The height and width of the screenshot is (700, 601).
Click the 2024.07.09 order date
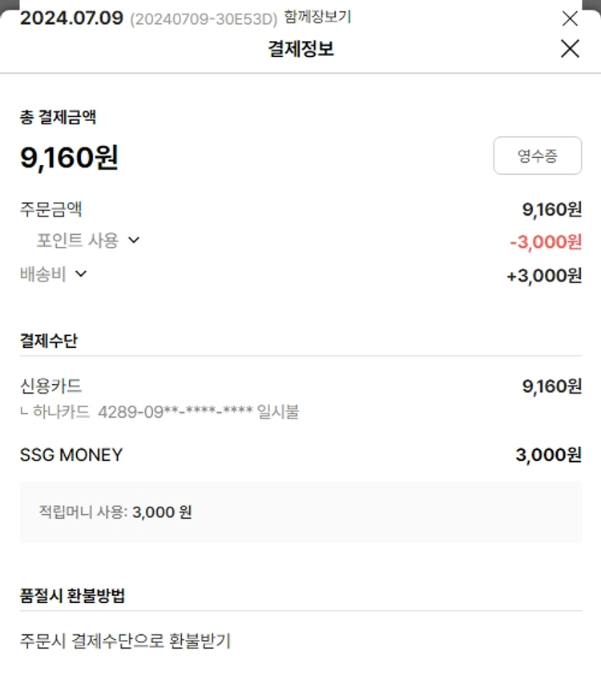[x=71, y=18]
